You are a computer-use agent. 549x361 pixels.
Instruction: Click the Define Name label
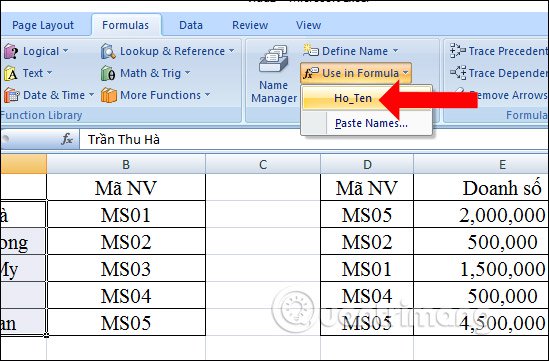355,51
